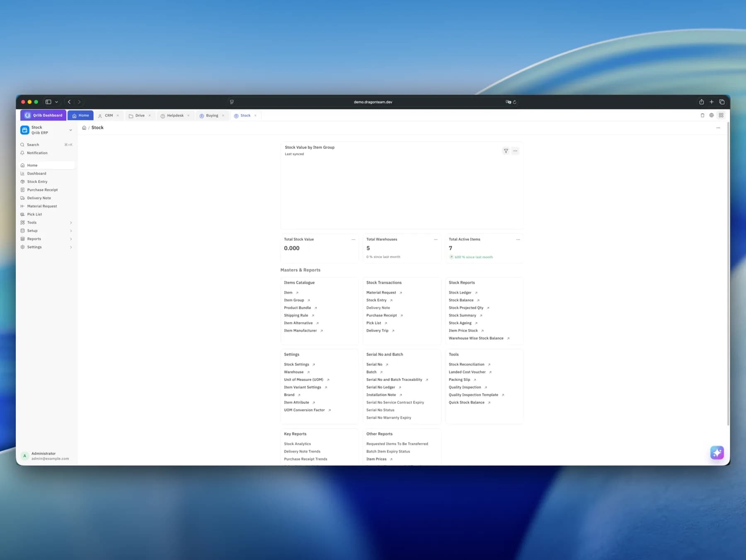Viewport: 746px width, 560px height.
Task: Reload the page with the refresh icon
Action: [515, 102]
